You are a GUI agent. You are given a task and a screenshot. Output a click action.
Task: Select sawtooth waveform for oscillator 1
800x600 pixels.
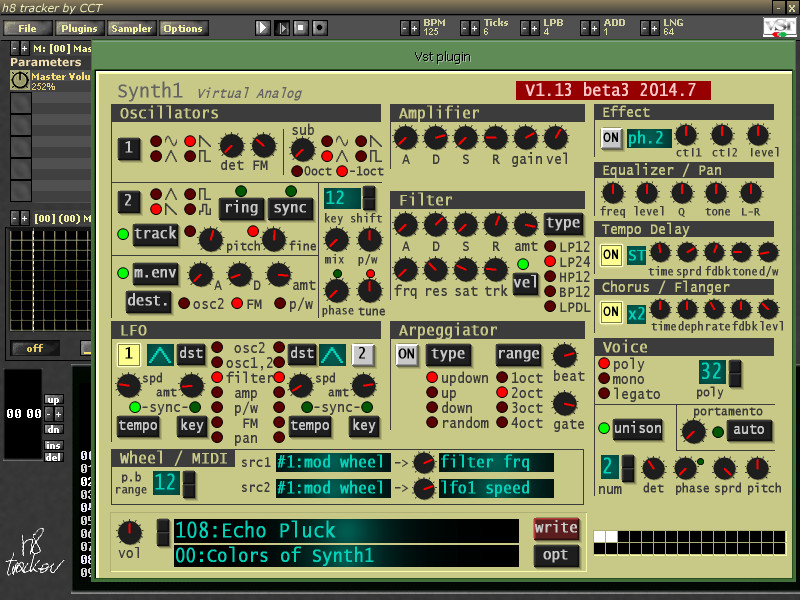(x=190, y=141)
